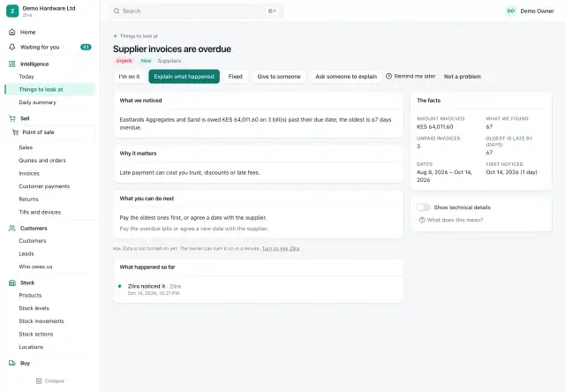The height and width of the screenshot is (392, 565).
Task: Open Who owes us
Action: 35,267
